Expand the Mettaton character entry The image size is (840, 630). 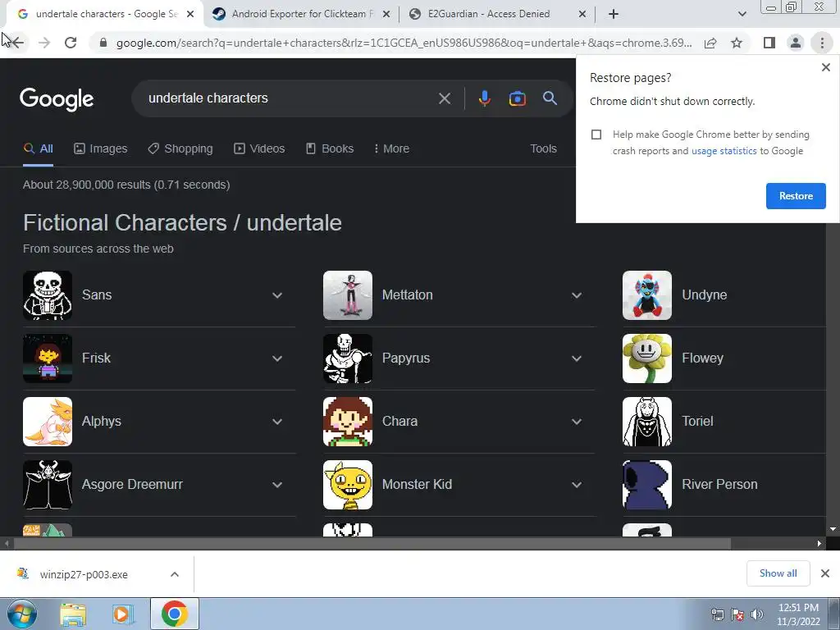click(577, 295)
